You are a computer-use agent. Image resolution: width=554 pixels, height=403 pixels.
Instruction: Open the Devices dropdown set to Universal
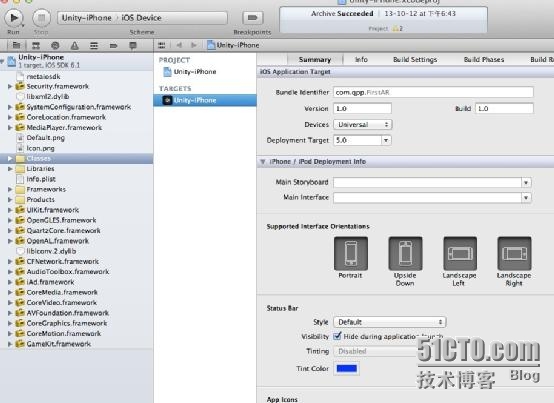coord(363,124)
